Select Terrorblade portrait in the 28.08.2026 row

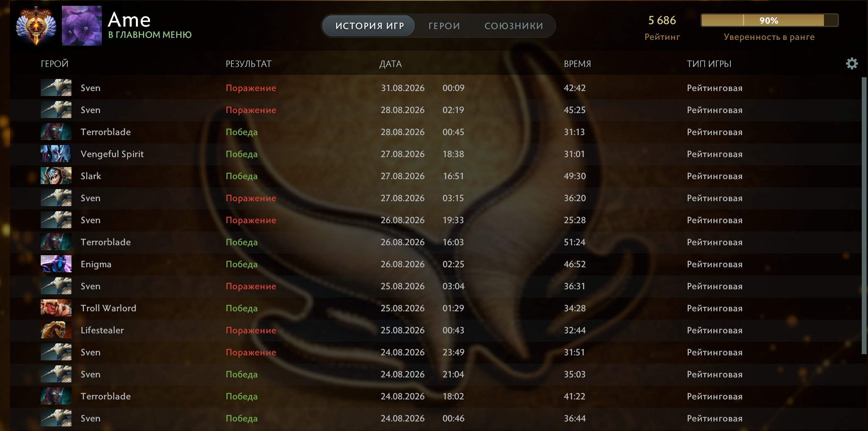coord(56,132)
